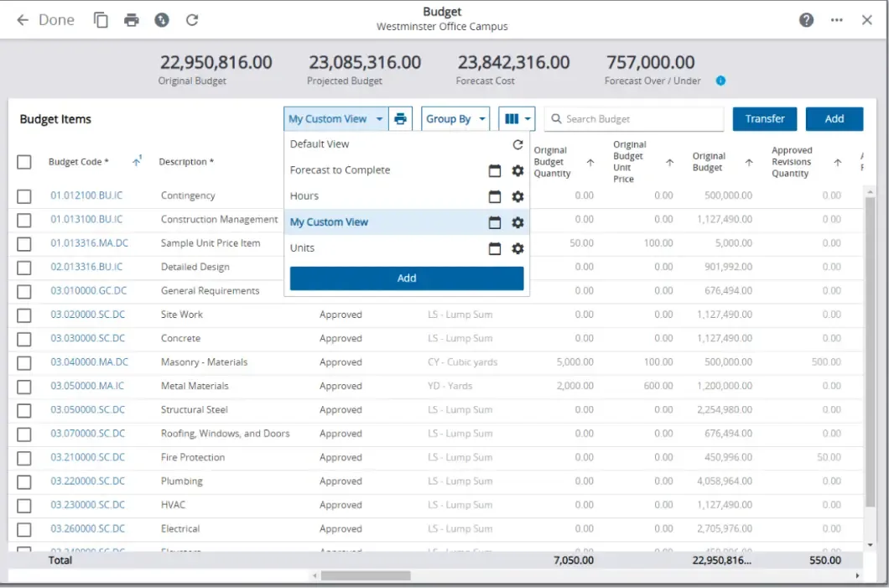Open gear settings for Units view

[x=517, y=249]
